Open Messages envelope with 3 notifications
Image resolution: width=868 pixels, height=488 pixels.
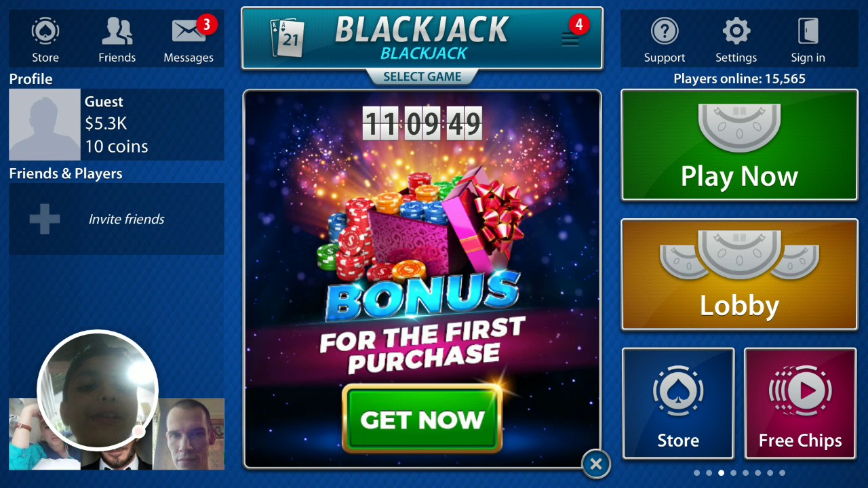click(x=189, y=31)
